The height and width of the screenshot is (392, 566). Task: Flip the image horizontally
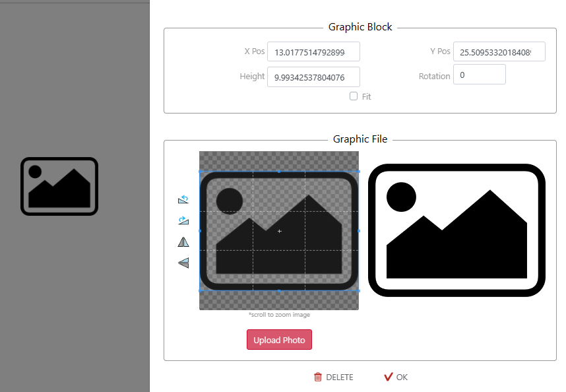(183, 242)
